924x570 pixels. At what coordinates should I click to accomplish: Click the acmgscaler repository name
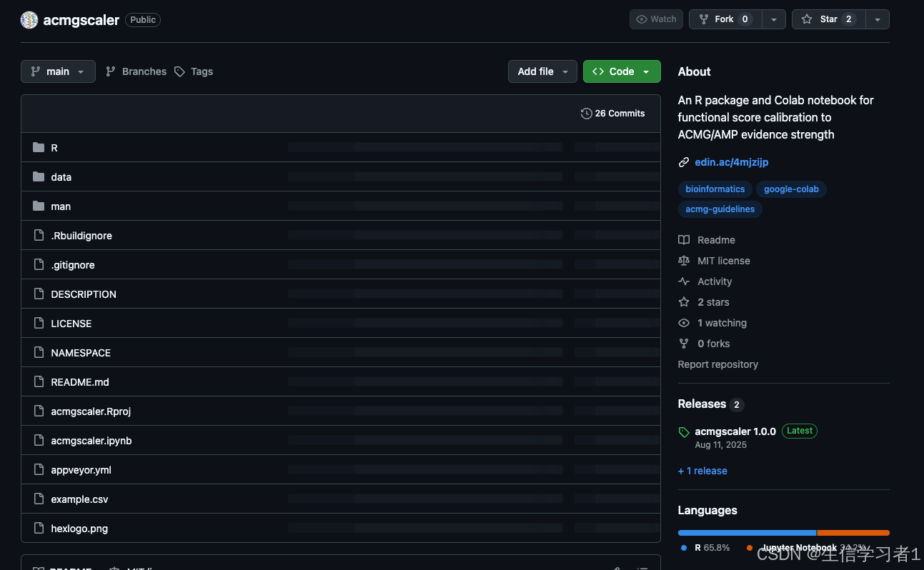point(81,20)
